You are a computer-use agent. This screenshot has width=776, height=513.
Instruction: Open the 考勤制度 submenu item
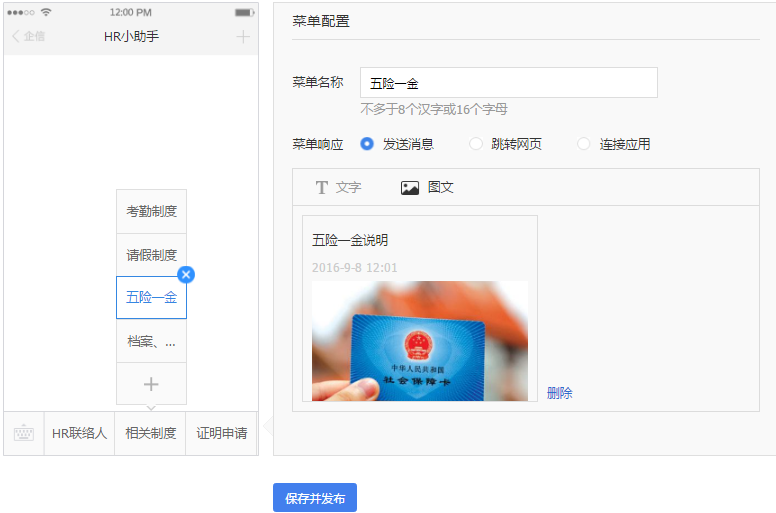151,212
